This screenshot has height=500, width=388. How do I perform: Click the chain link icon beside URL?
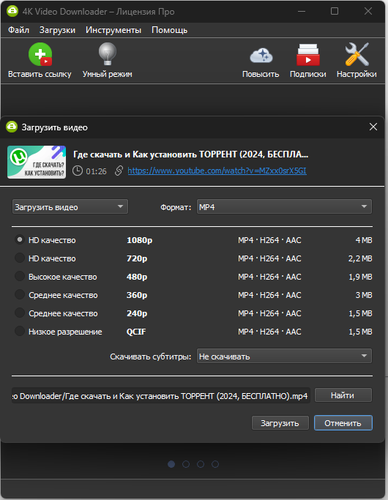tap(119, 171)
